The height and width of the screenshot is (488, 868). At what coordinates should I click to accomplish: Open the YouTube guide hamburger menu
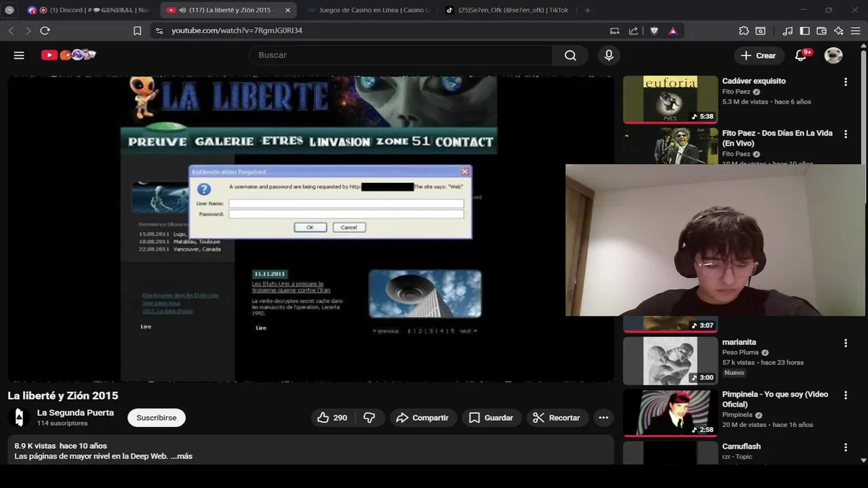click(19, 55)
